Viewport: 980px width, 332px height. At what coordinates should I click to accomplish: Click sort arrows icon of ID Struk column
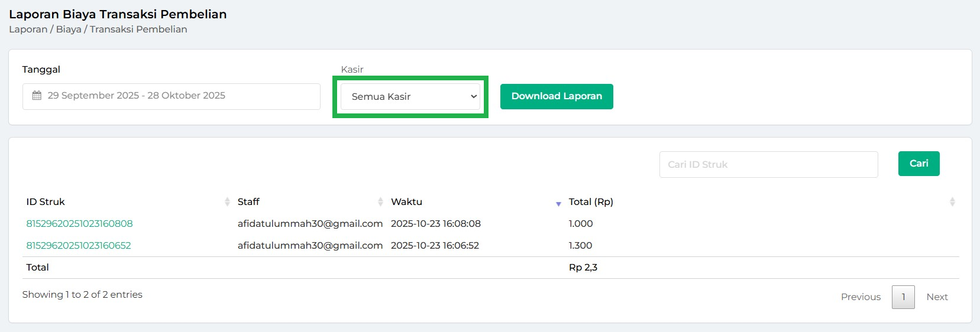point(227,202)
